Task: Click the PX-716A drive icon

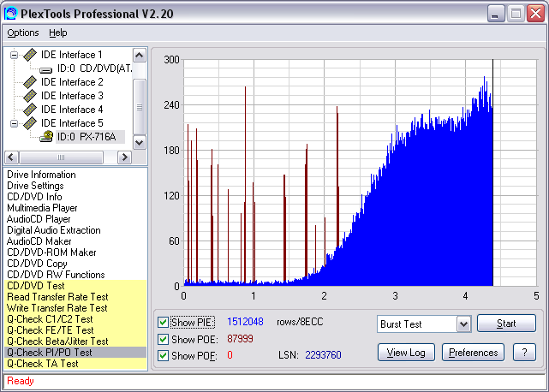Action: tap(46, 136)
